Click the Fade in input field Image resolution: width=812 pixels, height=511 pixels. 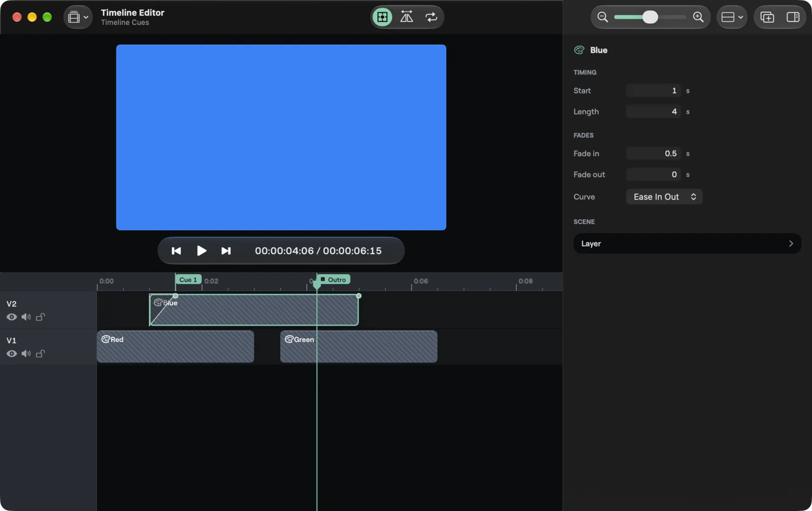(653, 153)
